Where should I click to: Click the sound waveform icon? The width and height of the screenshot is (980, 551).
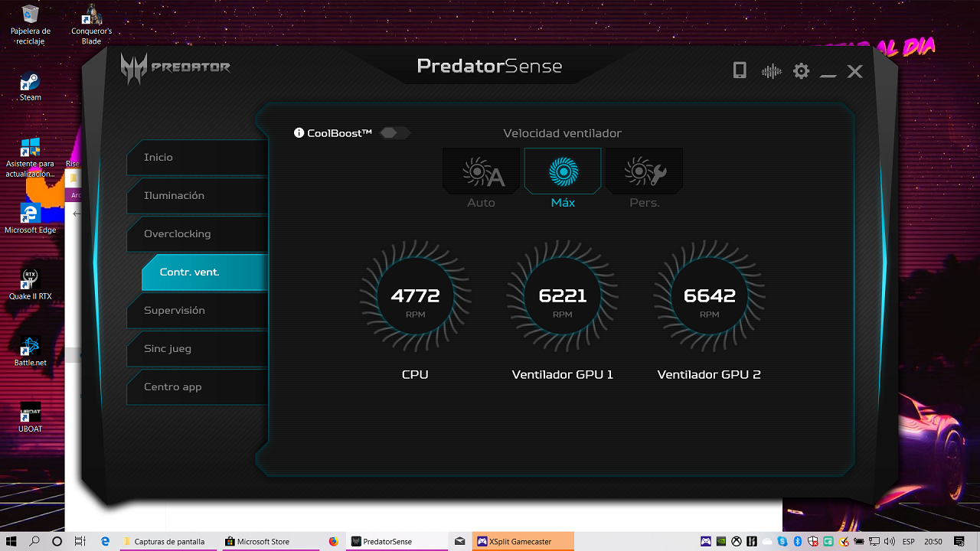click(771, 71)
